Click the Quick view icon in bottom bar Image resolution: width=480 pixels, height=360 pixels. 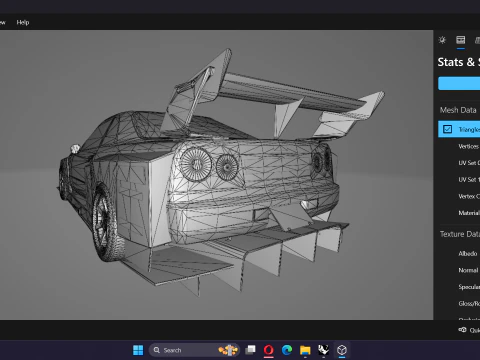click(x=462, y=330)
